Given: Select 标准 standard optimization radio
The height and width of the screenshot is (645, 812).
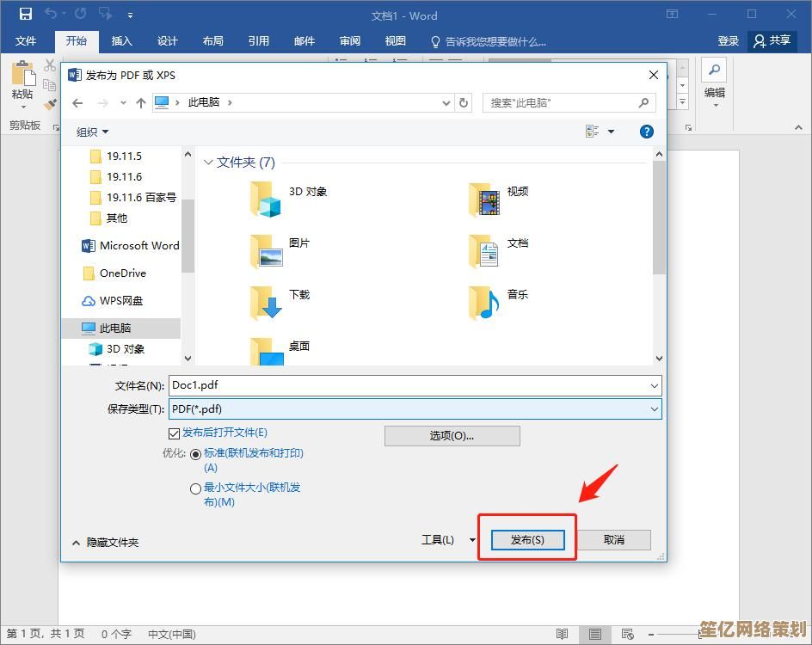Looking at the screenshot, I should tap(195, 454).
